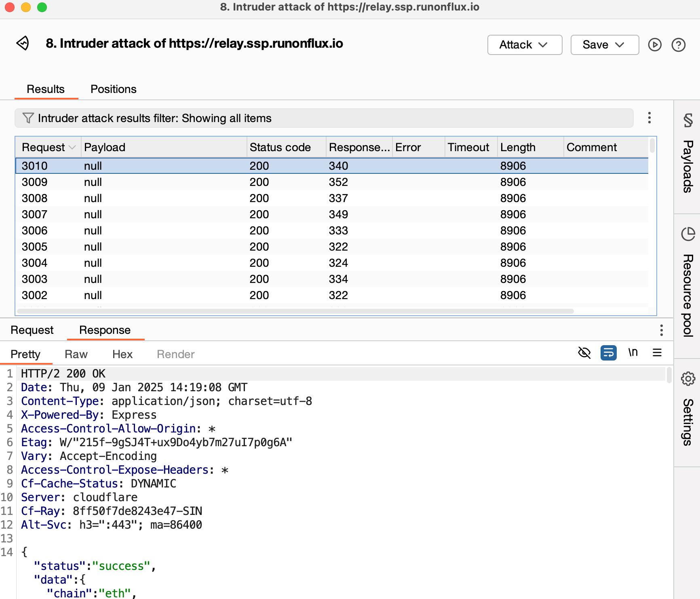Select request row 3008

332,198
